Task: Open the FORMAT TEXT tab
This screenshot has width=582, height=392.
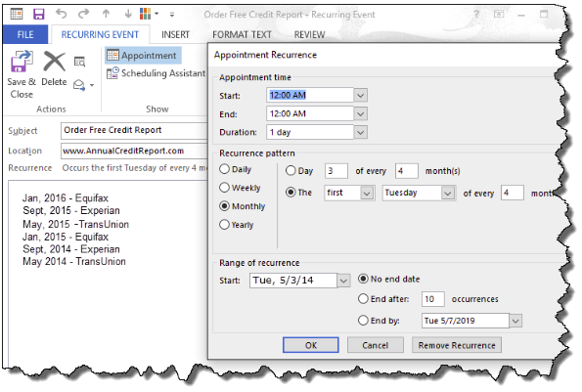Action: tap(242, 35)
